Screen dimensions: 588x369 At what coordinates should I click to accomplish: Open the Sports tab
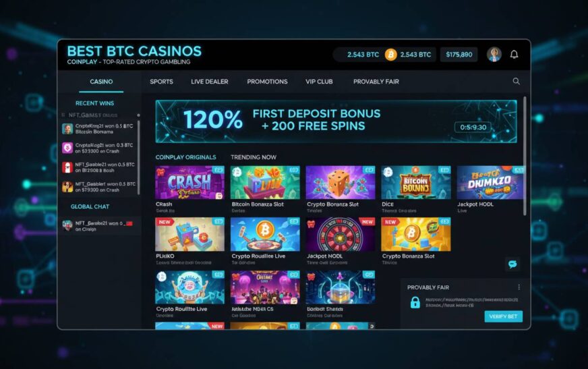[161, 82]
